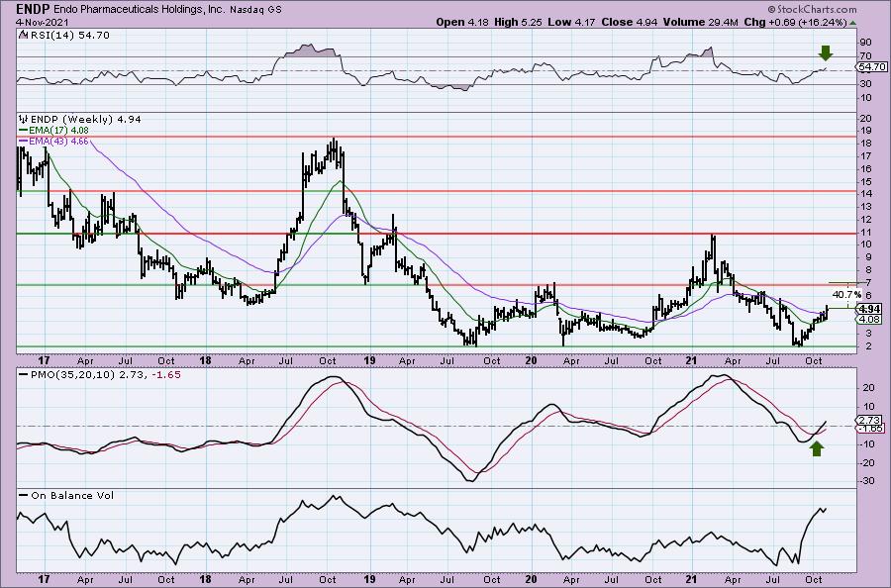This screenshot has width=891, height=588.
Task: Click the 14 level on price axis
Action: point(866,194)
